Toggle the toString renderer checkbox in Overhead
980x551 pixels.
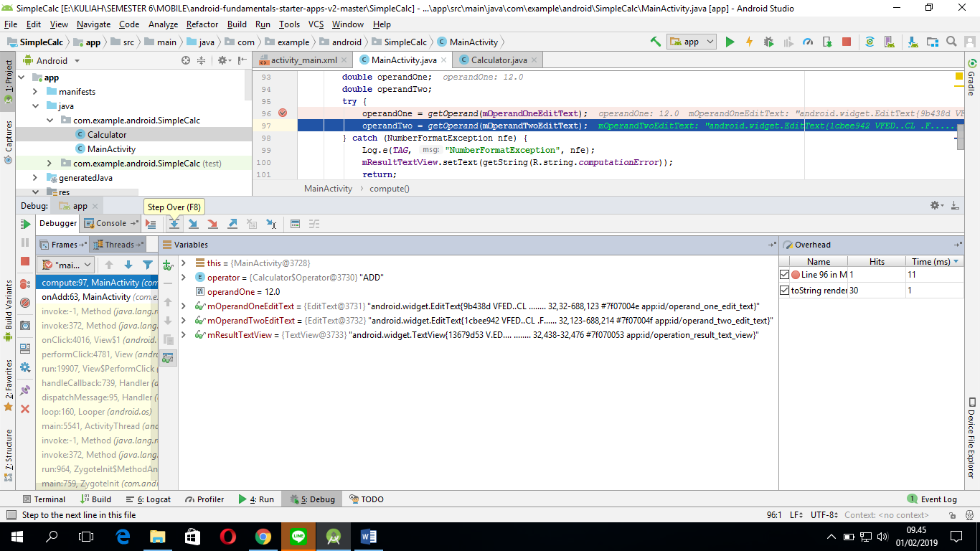coord(785,291)
